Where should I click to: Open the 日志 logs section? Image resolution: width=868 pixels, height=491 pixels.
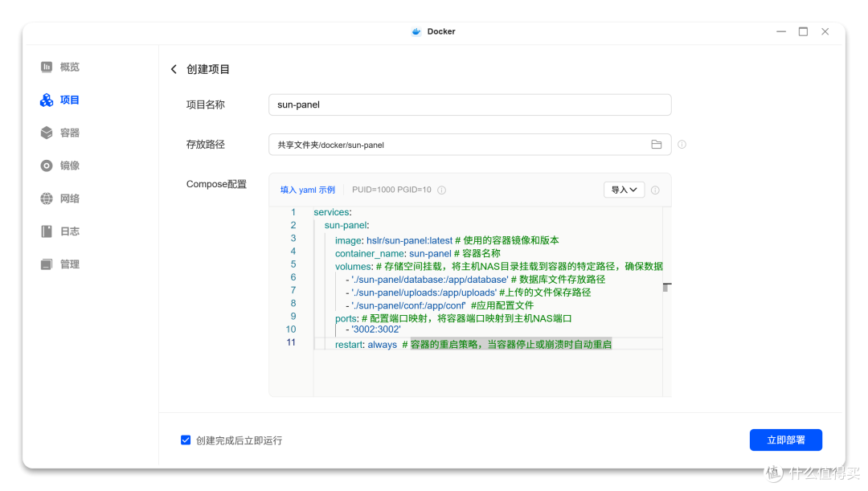(59, 231)
